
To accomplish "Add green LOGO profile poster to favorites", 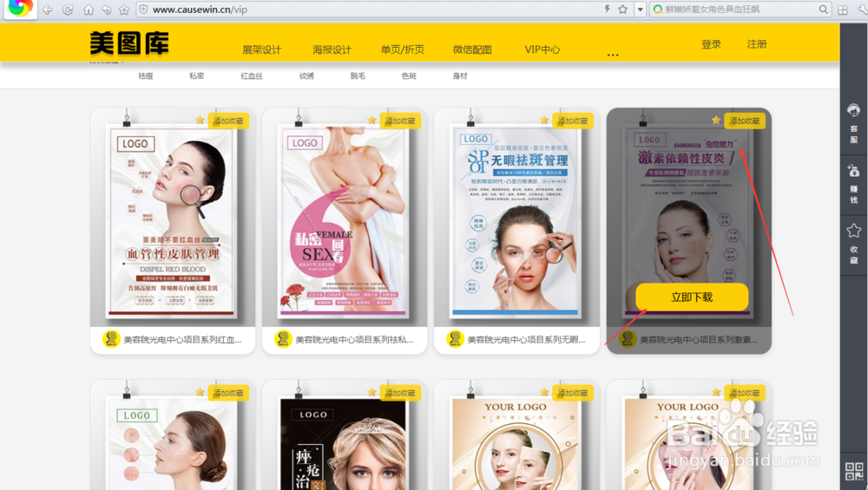I will tap(228, 393).
